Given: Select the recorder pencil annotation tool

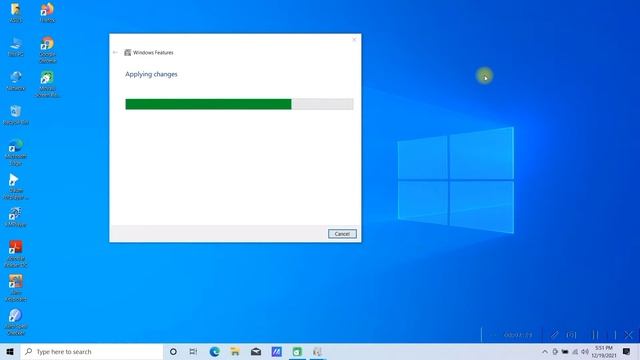Looking at the screenshot, I should tap(554, 335).
